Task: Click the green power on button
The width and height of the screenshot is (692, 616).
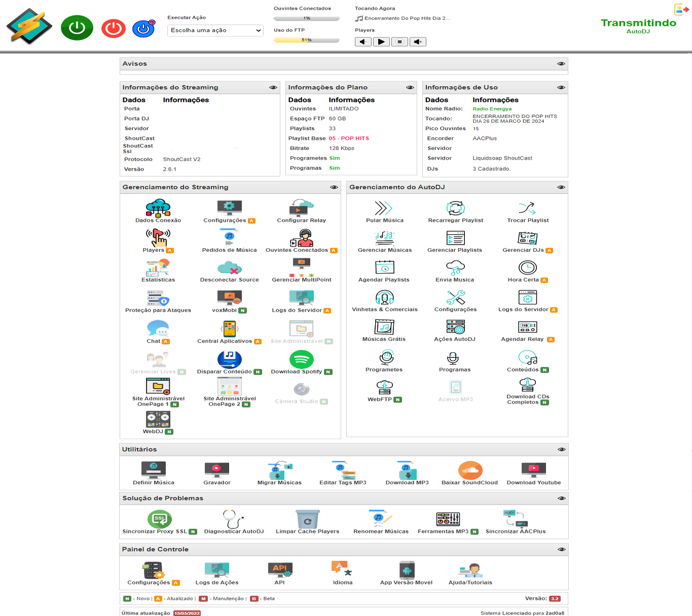Action: [77, 28]
